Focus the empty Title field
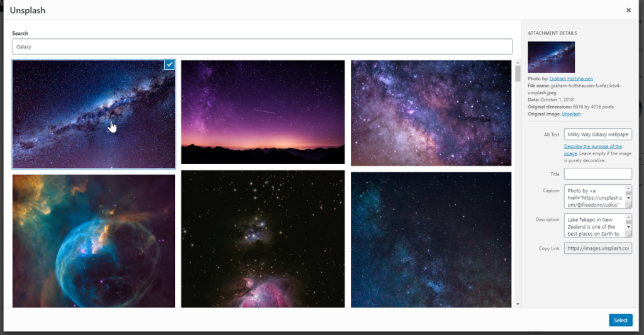The height and width of the screenshot is (335, 644). click(597, 173)
